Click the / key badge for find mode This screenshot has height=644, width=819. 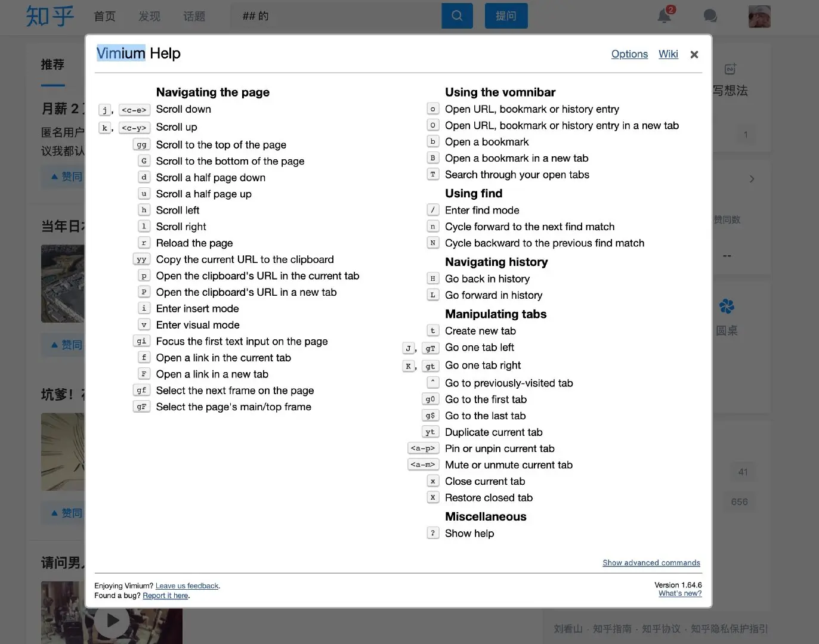point(433,210)
